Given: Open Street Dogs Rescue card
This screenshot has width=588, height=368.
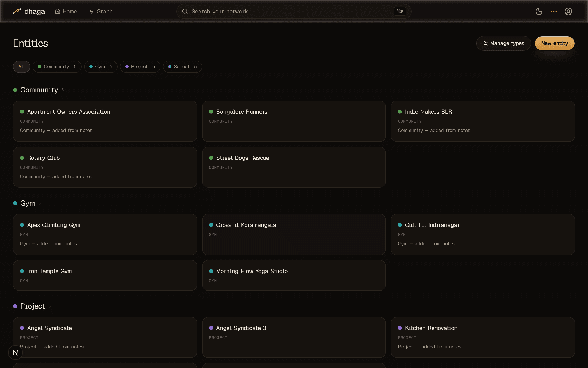Looking at the screenshot, I should (x=294, y=167).
